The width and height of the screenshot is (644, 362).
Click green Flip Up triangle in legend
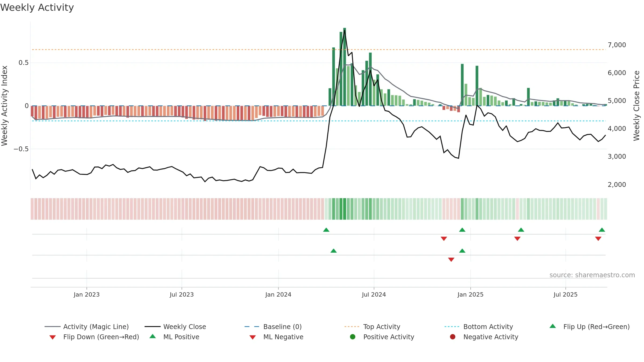pyautogui.click(x=553, y=326)
